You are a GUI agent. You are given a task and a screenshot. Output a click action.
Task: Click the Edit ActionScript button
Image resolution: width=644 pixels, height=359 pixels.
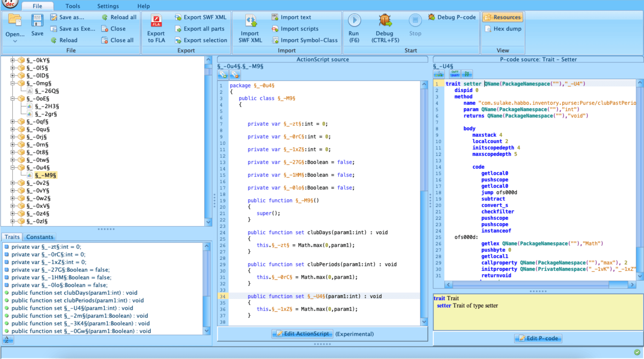[x=303, y=334]
